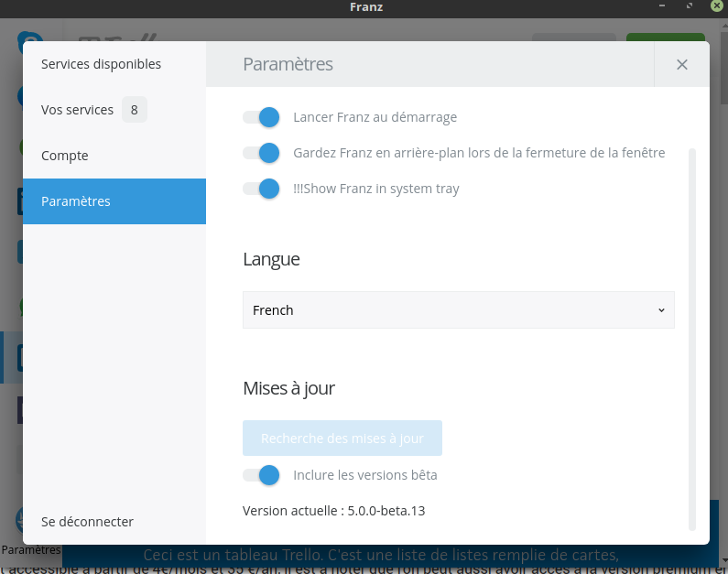Click the highlighted active service icon in the sidebar

[x=11, y=357]
